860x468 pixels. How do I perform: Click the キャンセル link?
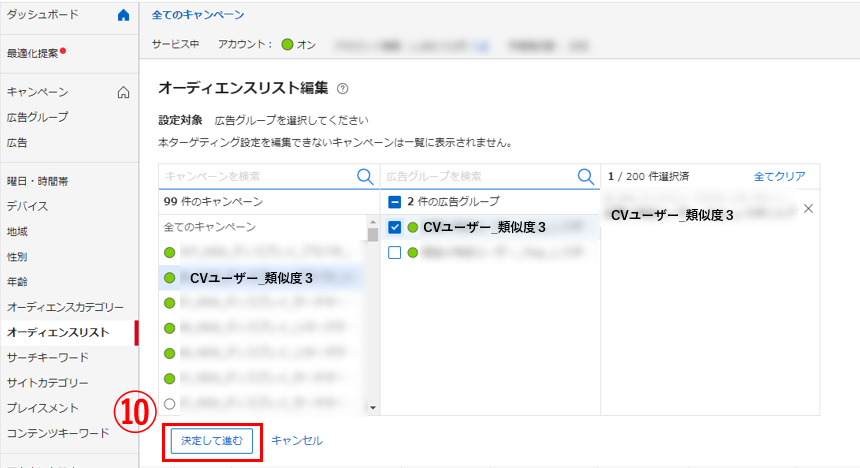pos(297,440)
